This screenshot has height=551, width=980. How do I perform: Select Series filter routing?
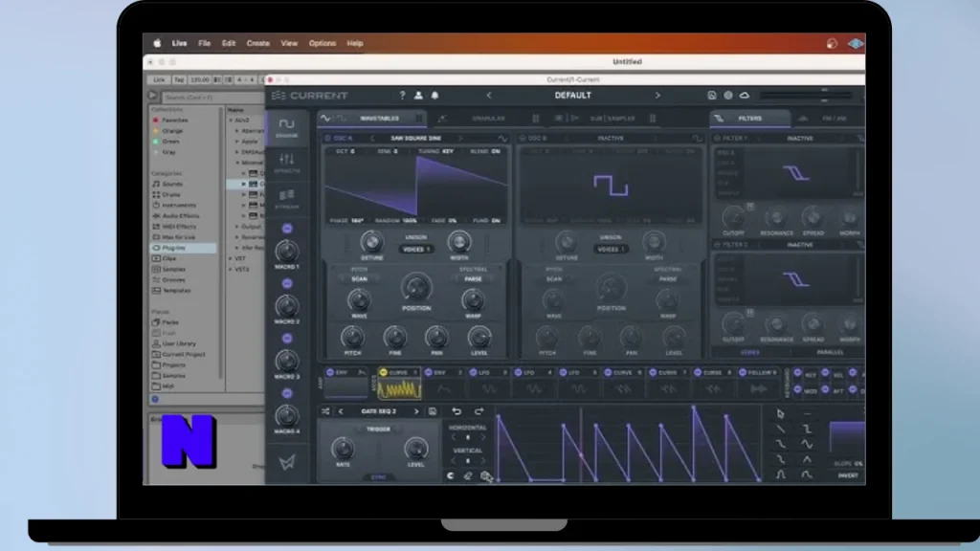point(750,352)
